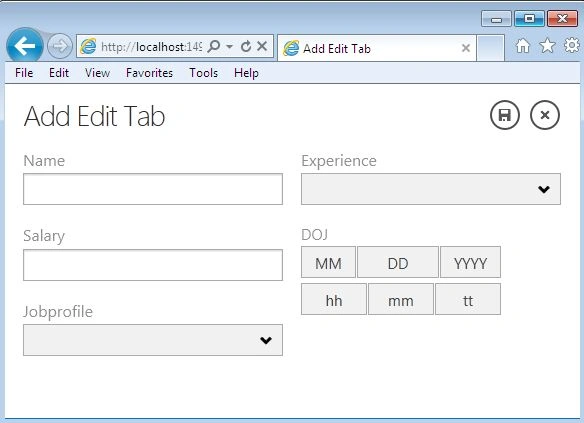
Task: Open the Favorites menu
Action: coord(149,73)
